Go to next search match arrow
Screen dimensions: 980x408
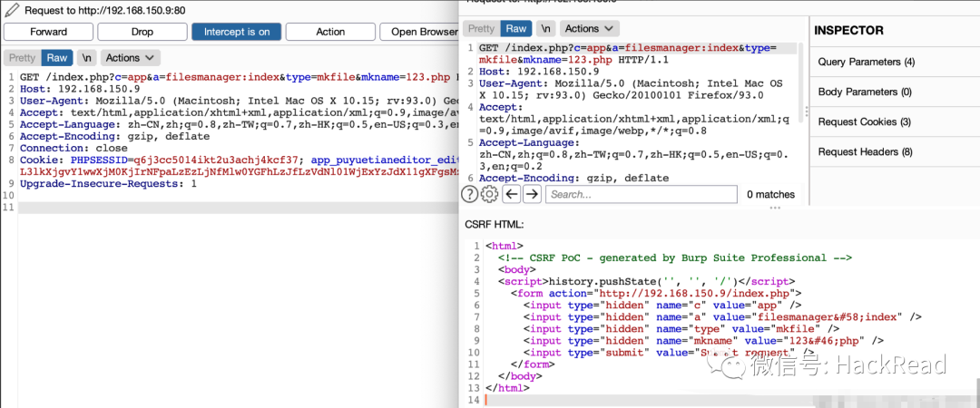click(x=532, y=194)
